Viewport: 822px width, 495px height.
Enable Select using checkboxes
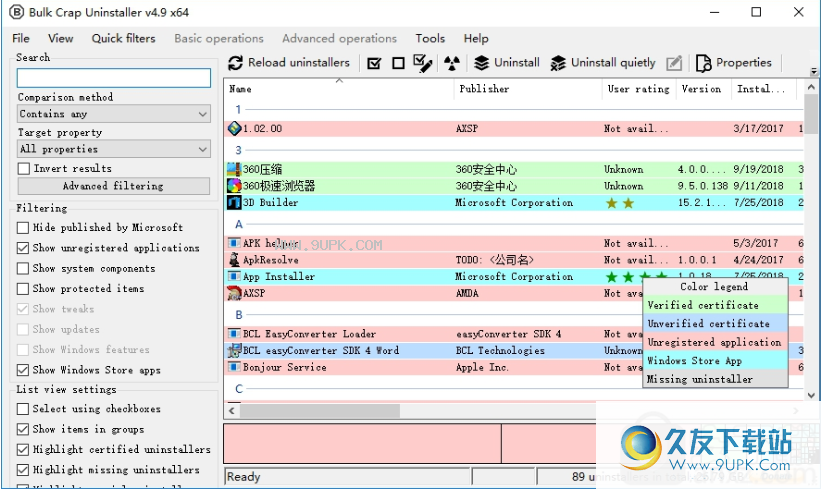click(23, 409)
